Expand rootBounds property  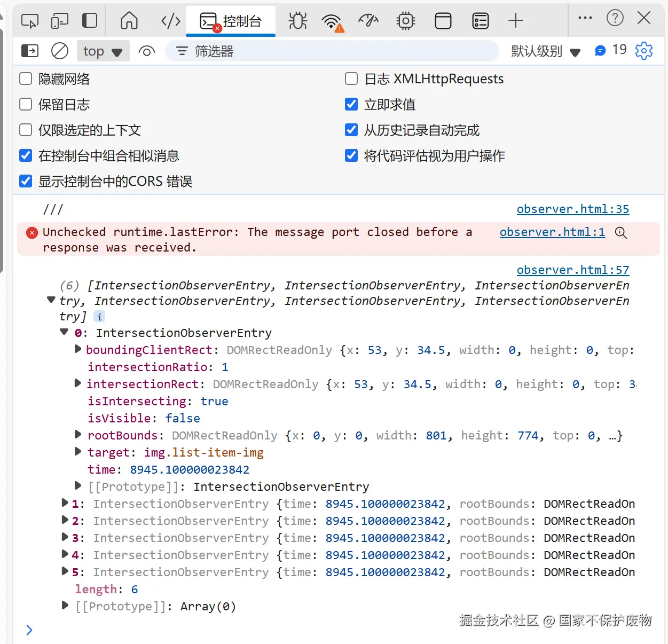[77, 435]
